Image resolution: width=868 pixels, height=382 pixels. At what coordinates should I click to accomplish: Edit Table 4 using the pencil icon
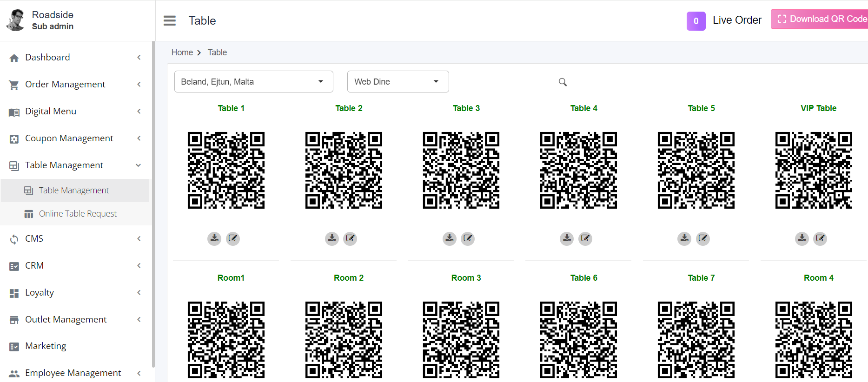tap(585, 238)
